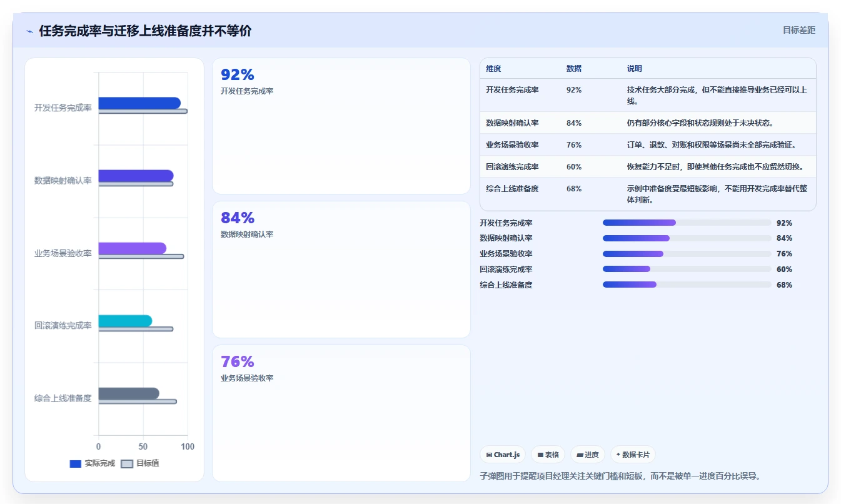Click the 开发任务完成率 table row name
Screen dimensions: 841x504
pos(512,89)
